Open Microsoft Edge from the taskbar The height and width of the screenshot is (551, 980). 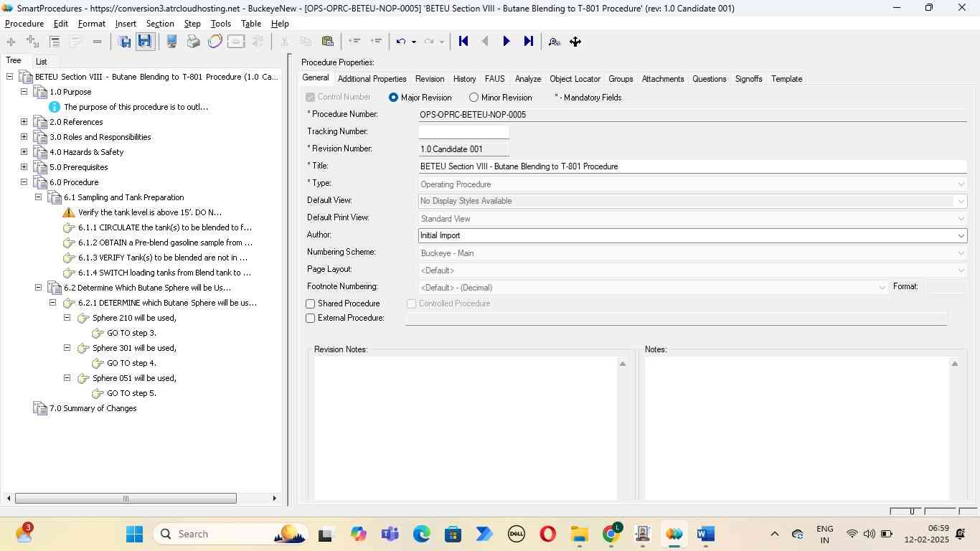click(x=421, y=534)
